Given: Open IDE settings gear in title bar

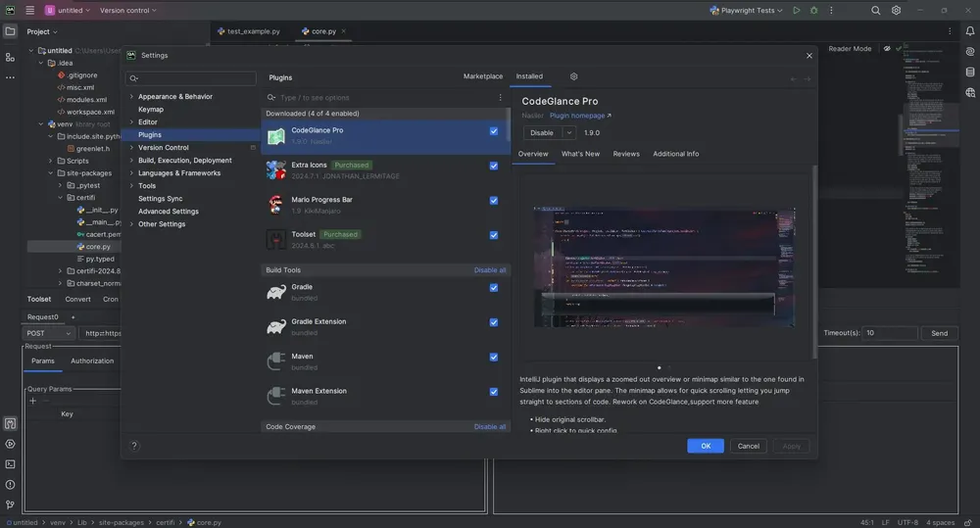Looking at the screenshot, I should coord(897,10).
